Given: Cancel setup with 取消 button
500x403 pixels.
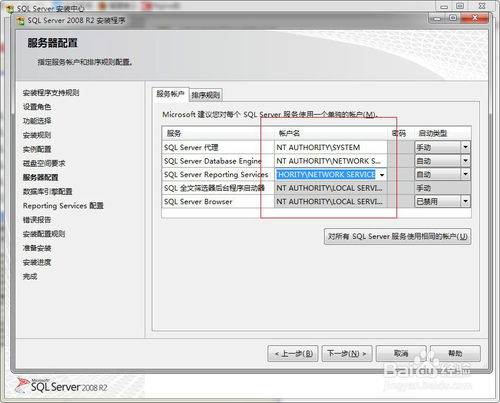Looking at the screenshot, I should [401, 353].
